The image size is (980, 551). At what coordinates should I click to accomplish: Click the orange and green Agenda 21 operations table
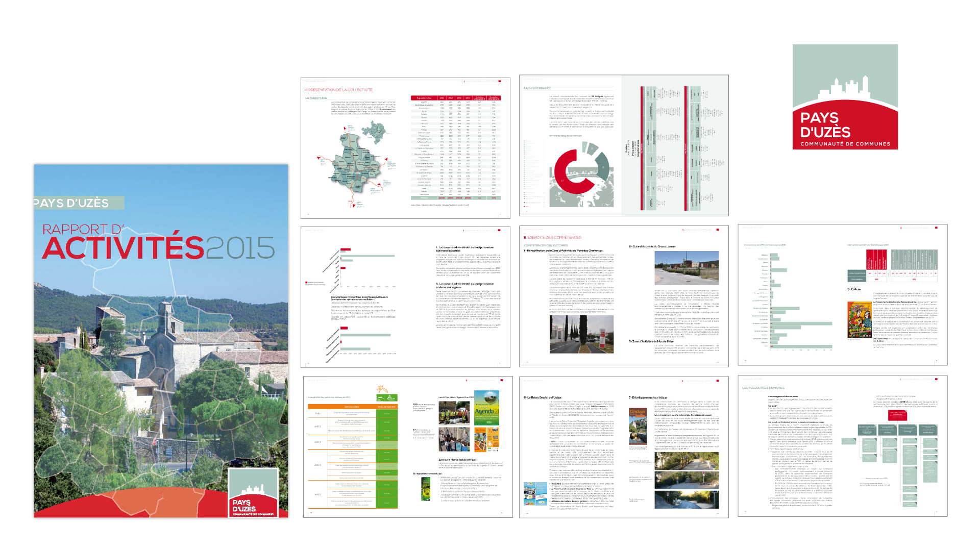click(352, 456)
